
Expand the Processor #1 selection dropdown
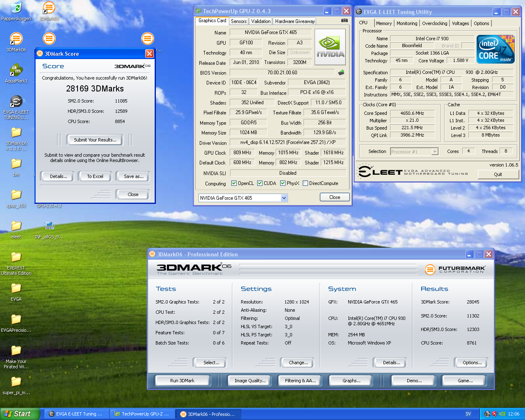click(x=435, y=151)
